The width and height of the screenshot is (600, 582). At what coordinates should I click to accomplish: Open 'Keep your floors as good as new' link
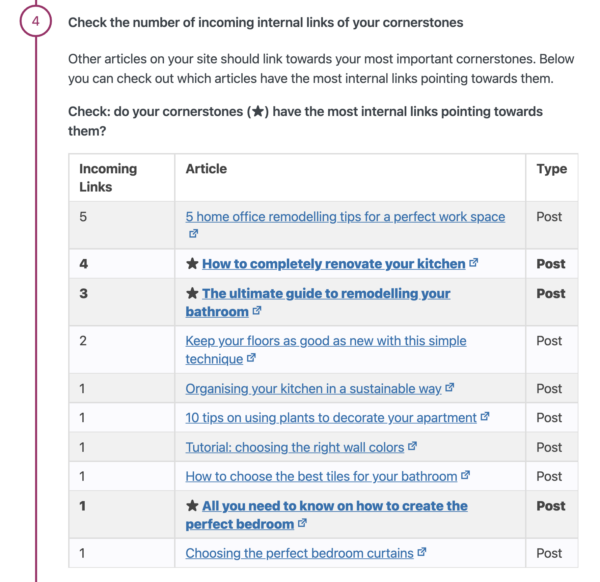click(326, 350)
